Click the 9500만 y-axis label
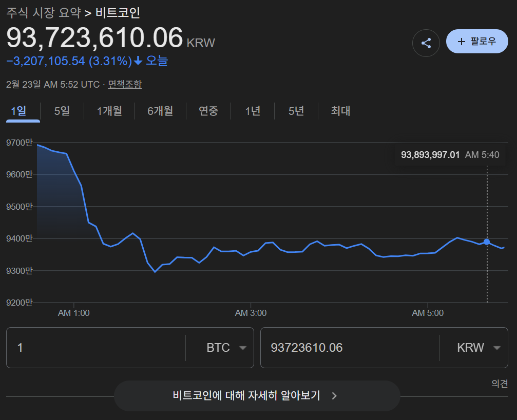This screenshot has width=517, height=420. tap(20, 207)
